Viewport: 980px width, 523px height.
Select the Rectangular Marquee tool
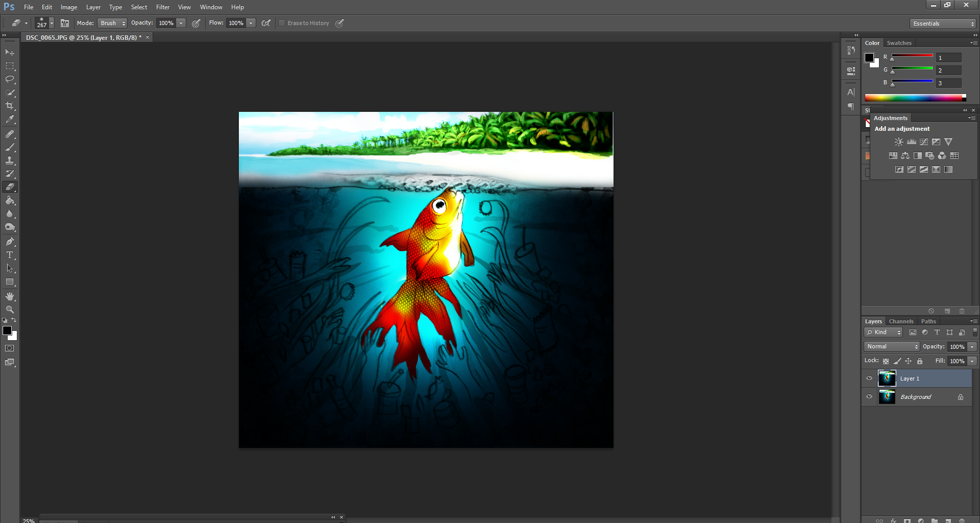tap(10, 66)
